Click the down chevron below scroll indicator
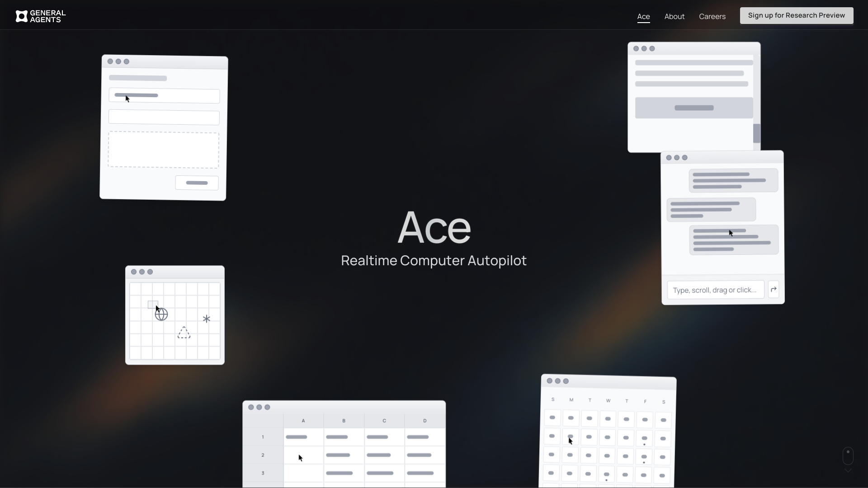 point(848,471)
